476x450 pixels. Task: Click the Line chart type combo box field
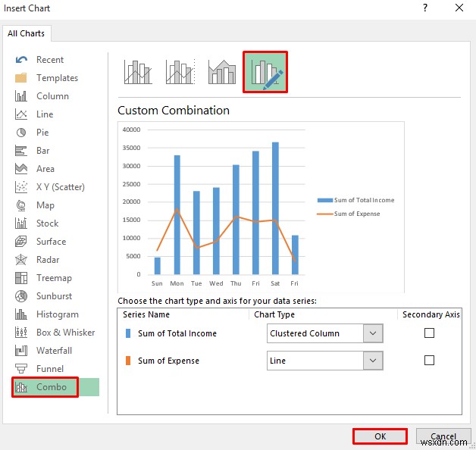[325, 361]
